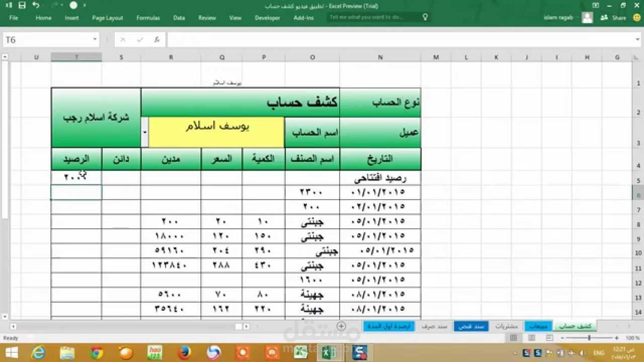The height and width of the screenshot is (362, 644).
Task: Click horizontal scrollbar left arrow
Action: [13, 326]
